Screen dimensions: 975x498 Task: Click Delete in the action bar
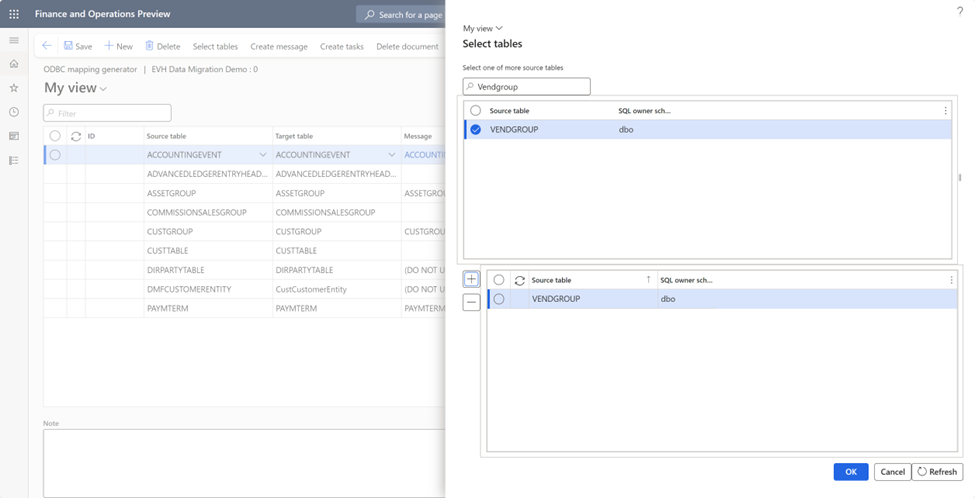tap(162, 46)
